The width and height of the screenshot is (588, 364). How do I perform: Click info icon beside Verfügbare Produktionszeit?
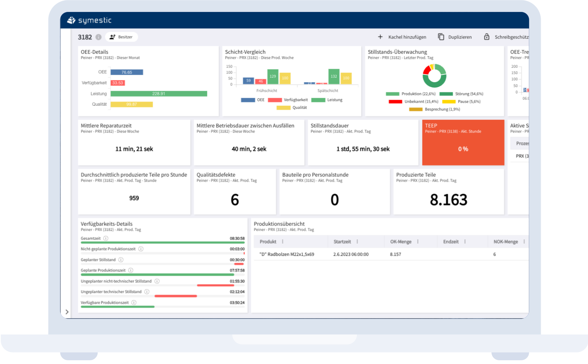(134, 303)
